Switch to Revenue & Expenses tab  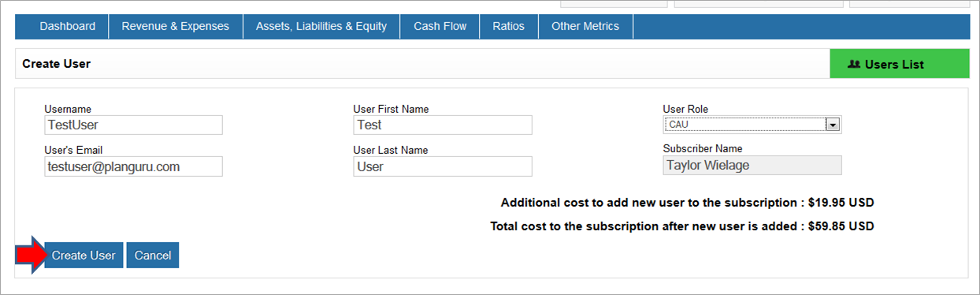click(176, 26)
